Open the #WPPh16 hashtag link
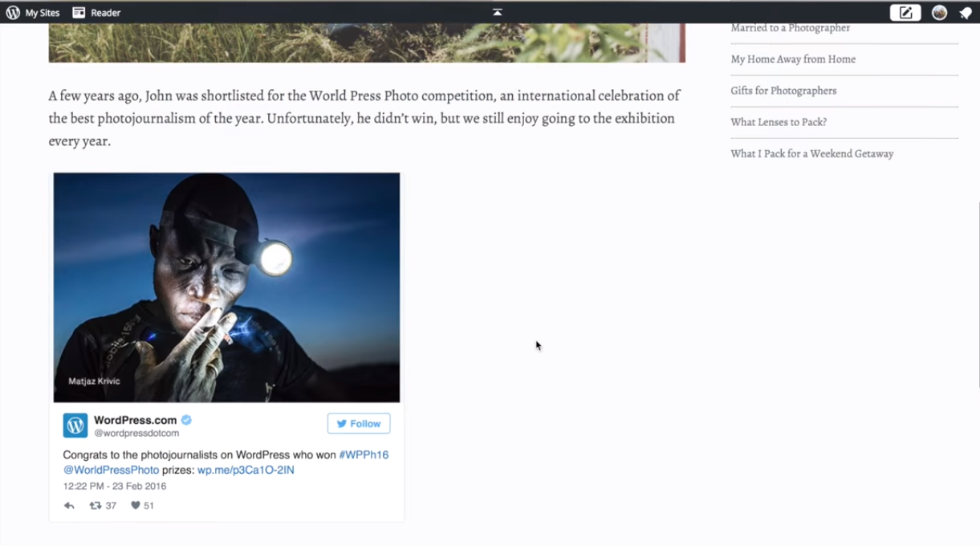The width and height of the screenshot is (980, 546). [x=364, y=454]
